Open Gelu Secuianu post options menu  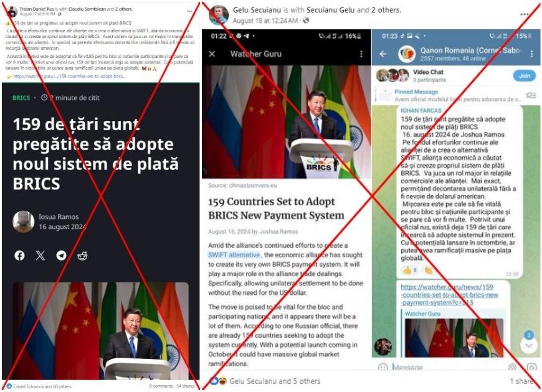[x=525, y=14]
